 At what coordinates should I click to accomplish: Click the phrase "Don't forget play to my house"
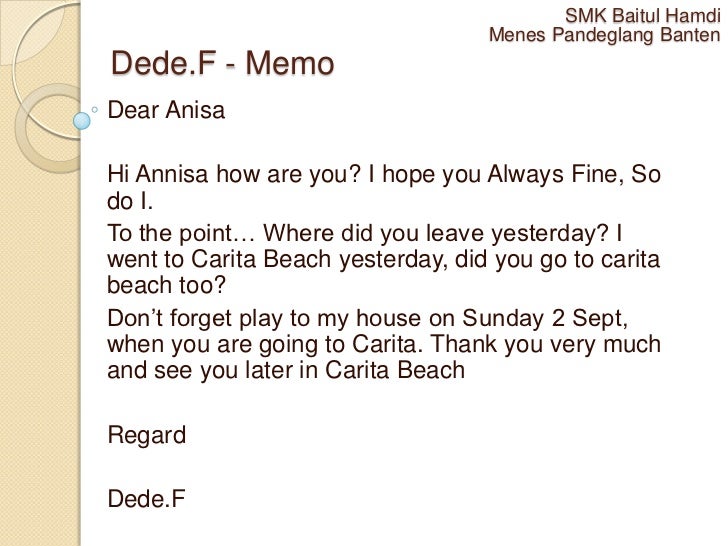click(258, 318)
